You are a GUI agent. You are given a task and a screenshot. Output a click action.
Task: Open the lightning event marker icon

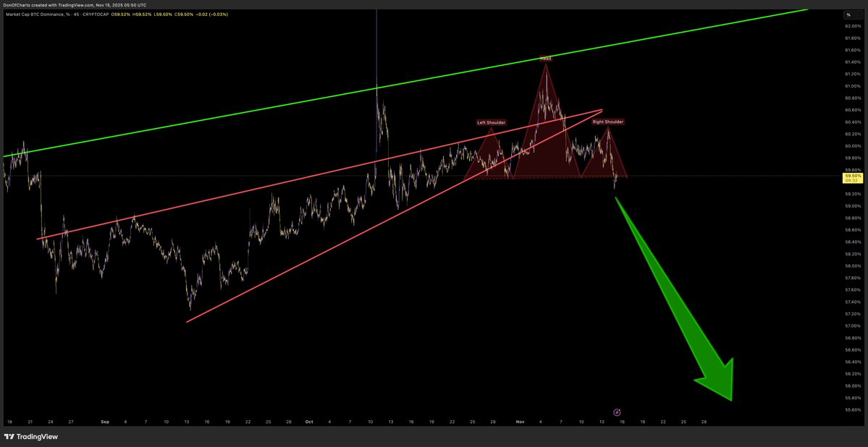[618, 412]
